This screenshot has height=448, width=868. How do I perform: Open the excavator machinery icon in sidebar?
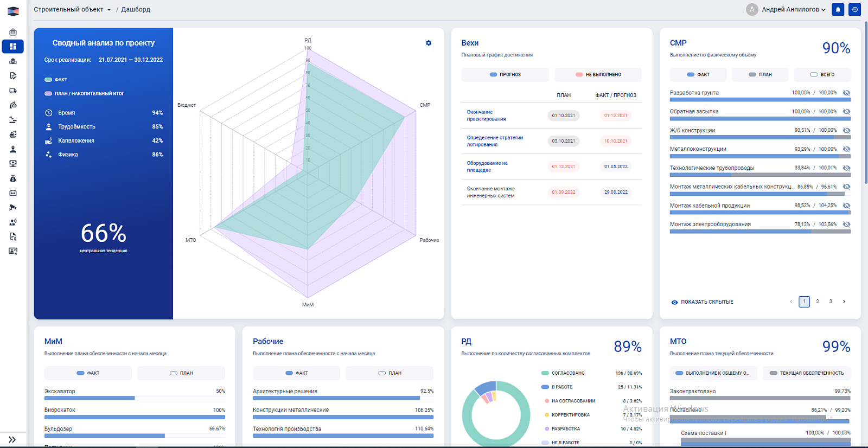[x=13, y=134]
